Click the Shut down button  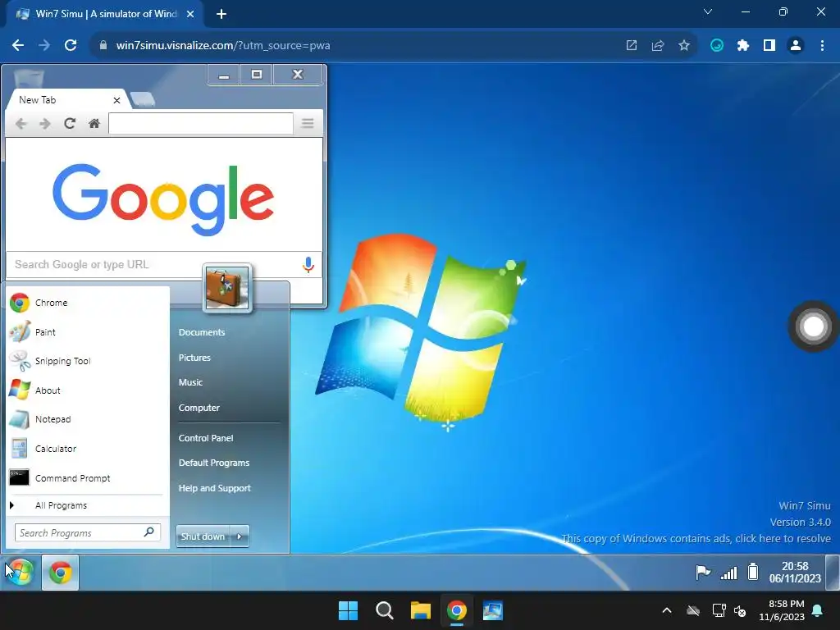pyautogui.click(x=203, y=536)
